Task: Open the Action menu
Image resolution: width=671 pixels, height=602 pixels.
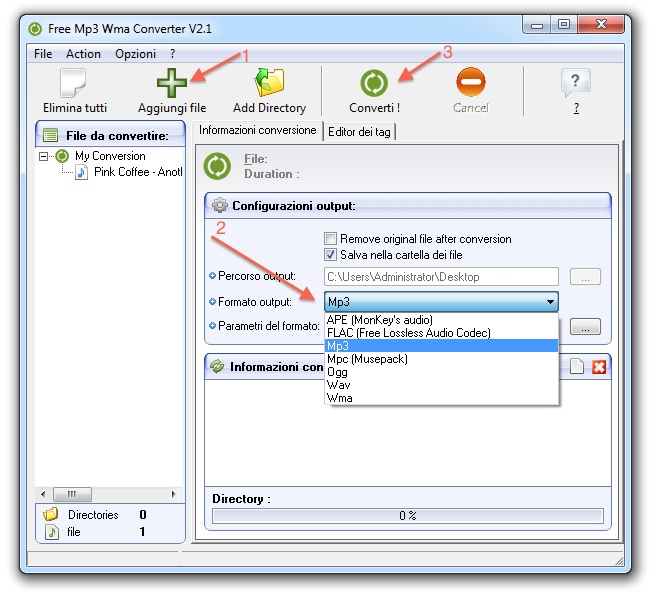Action: pyautogui.click(x=83, y=54)
